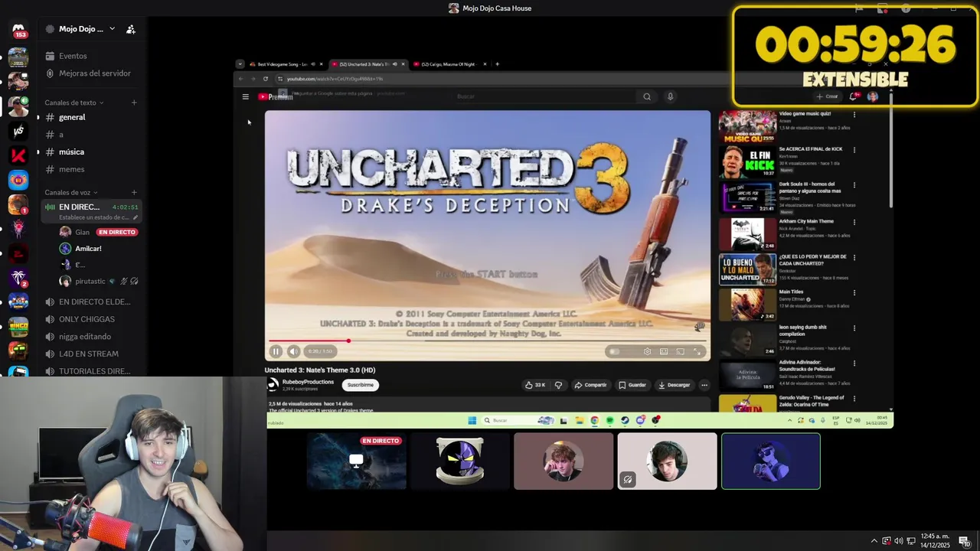Open Video game music quiz thumbnail

(748, 127)
